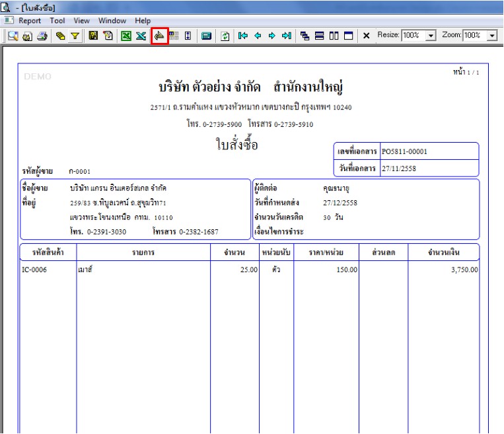Open the Report menu
The image size is (504, 434).
(30, 21)
